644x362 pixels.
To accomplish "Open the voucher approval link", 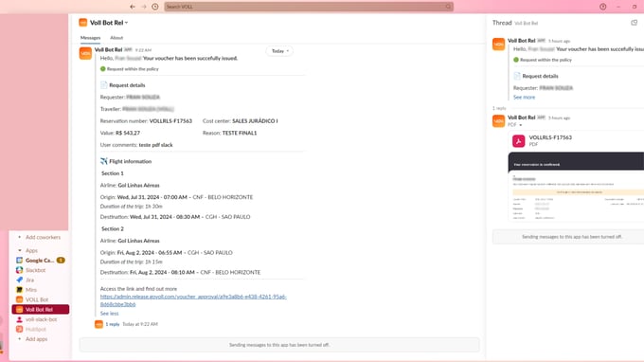I will click(193, 300).
